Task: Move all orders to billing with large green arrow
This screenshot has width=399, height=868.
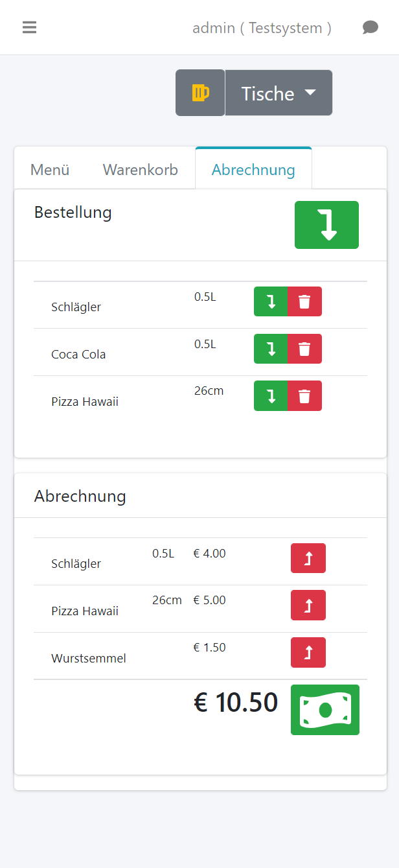Action: [x=326, y=225]
